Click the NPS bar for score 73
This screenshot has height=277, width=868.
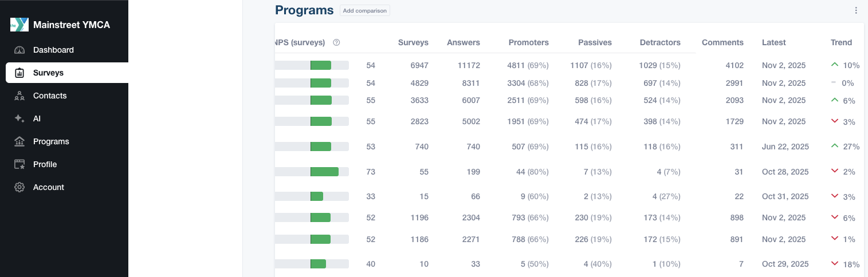pyautogui.click(x=324, y=172)
